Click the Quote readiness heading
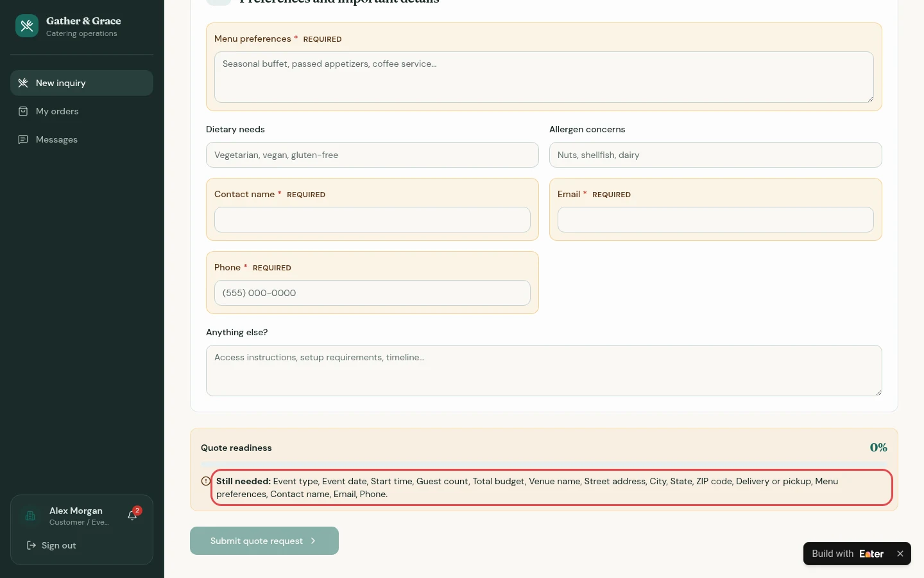The image size is (924, 578). coord(236,448)
